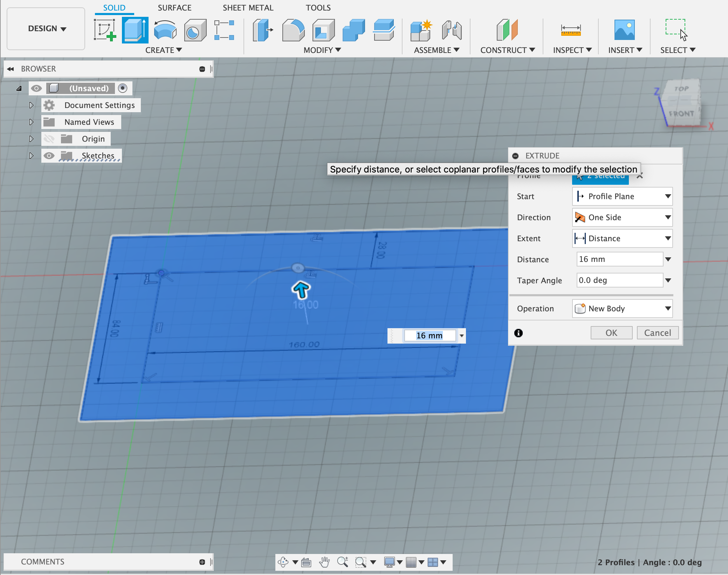The image size is (728, 575).
Task: Show the hidden Origin folder
Action: [x=49, y=139]
